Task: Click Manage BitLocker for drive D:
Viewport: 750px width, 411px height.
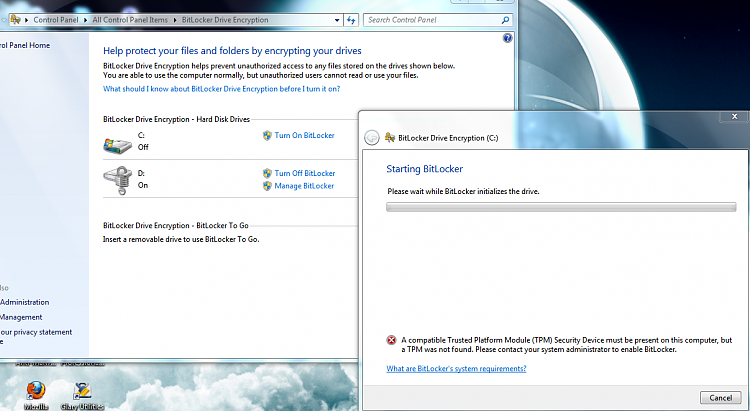Action: (304, 186)
